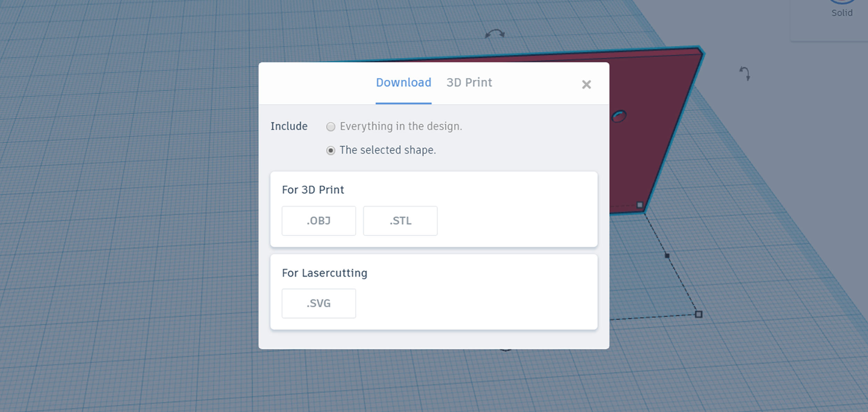868x412 pixels.
Task: Click the 'Include' label
Action: pyautogui.click(x=289, y=126)
